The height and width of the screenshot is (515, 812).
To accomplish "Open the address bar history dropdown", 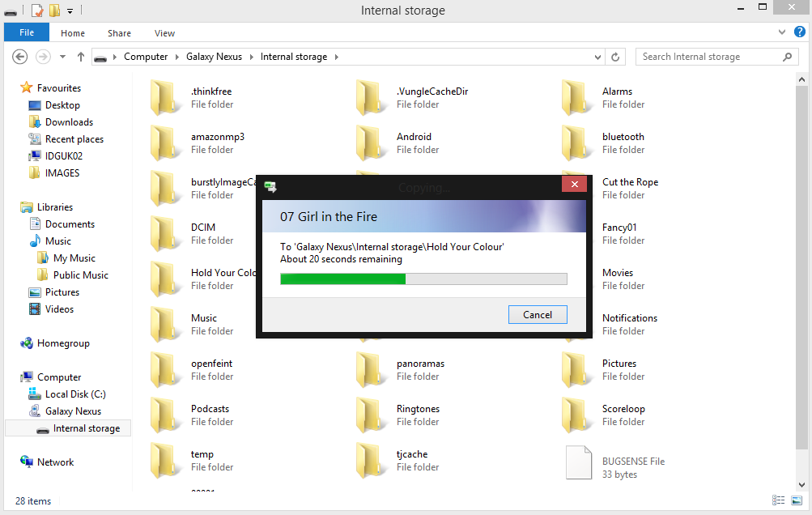I will coord(597,57).
